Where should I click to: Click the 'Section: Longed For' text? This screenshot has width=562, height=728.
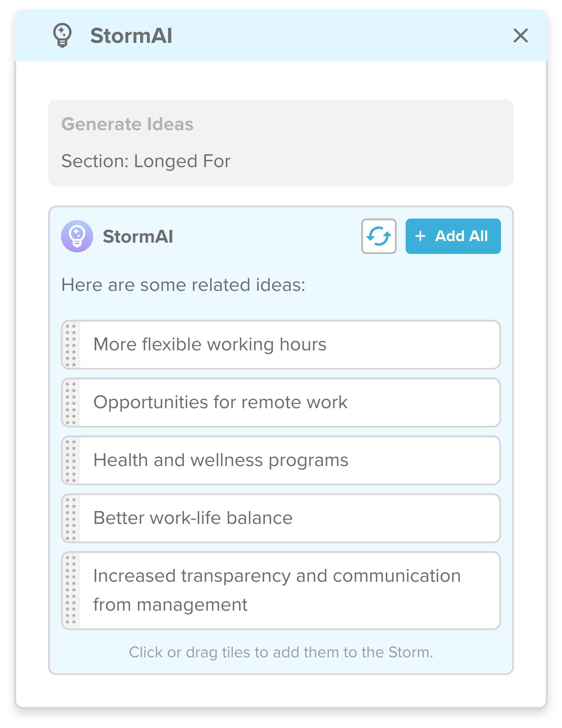146,161
